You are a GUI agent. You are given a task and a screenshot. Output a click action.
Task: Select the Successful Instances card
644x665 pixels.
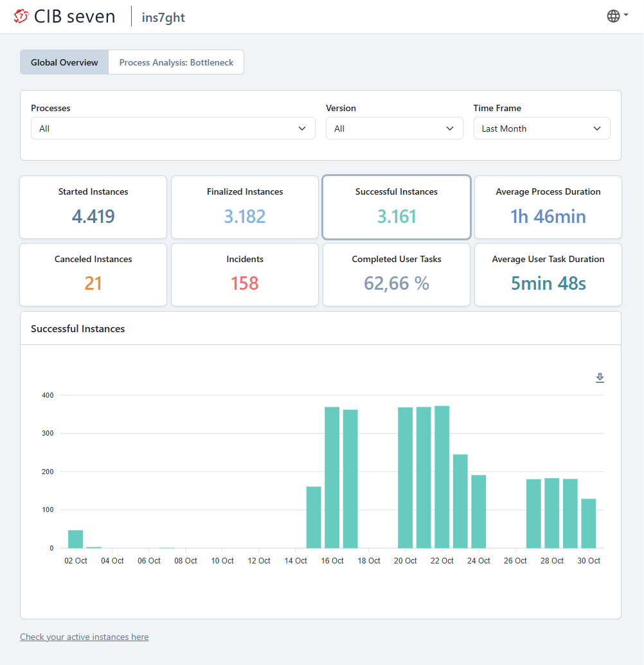pos(397,207)
